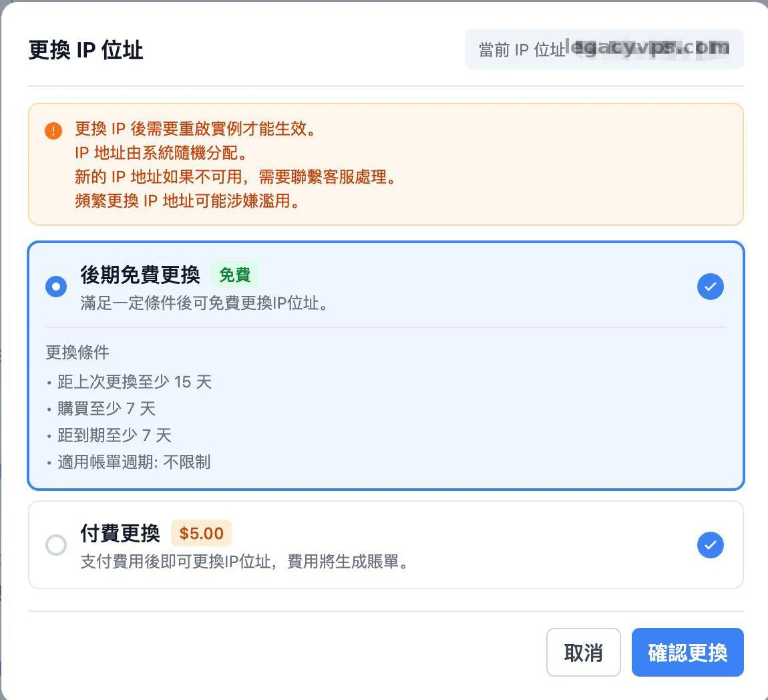Image resolution: width=768 pixels, height=700 pixels.
Task: Click the 當前 IP 位址 field
Action: click(604, 49)
